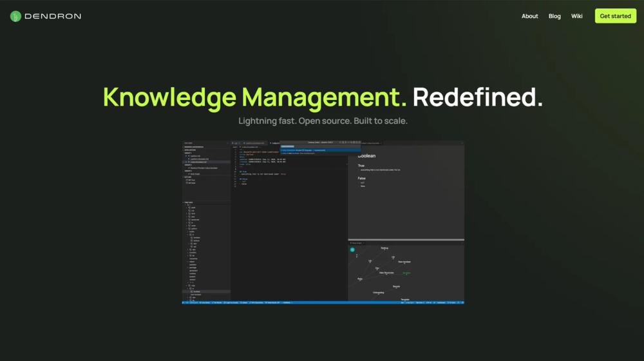Click 'Lightning fast. Open source. Built to scale.' tagline
The image size is (644, 361).
click(323, 121)
